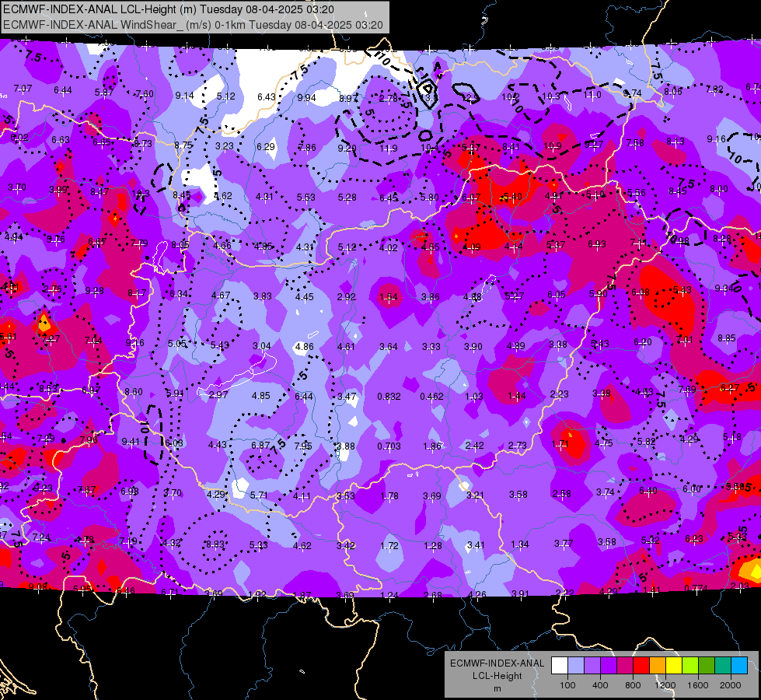Click the 1200 legend scale label
This screenshot has width=761, height=700.
[665, 685]
